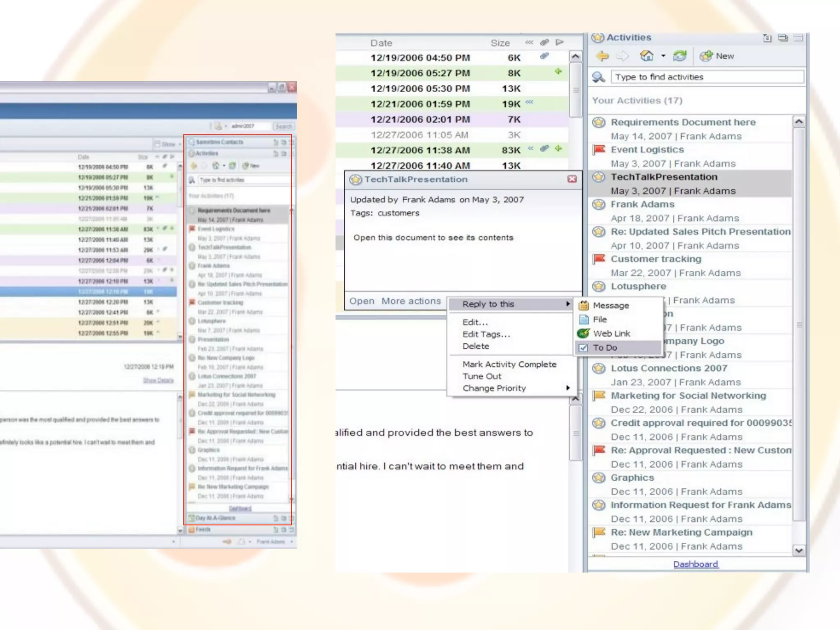Image resolution: width=840 pixels, height=630 pixels.
Task: Click the New activity button icon
Action: point(706,56)
